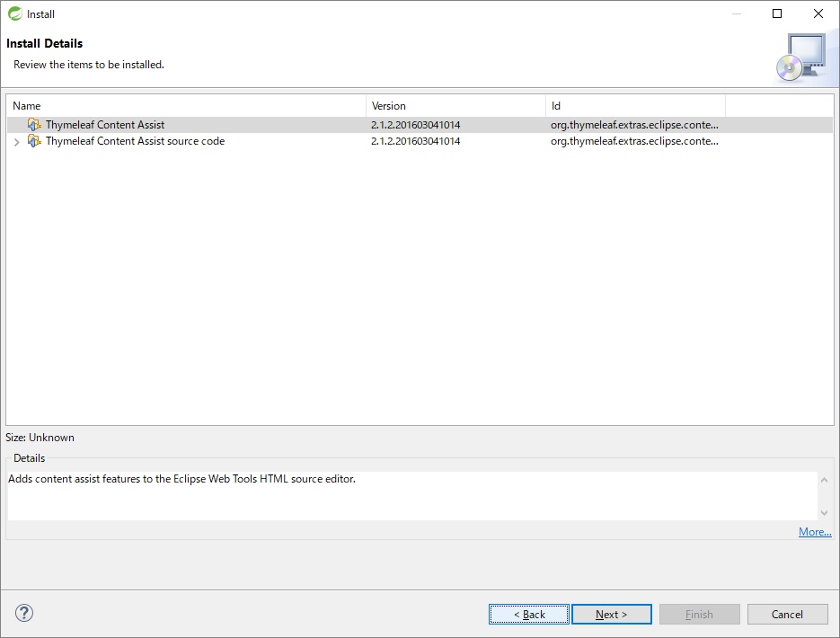840x638 pixels.
Task: Click the scrollbar down arrow in Details
Action: point(825,511)
